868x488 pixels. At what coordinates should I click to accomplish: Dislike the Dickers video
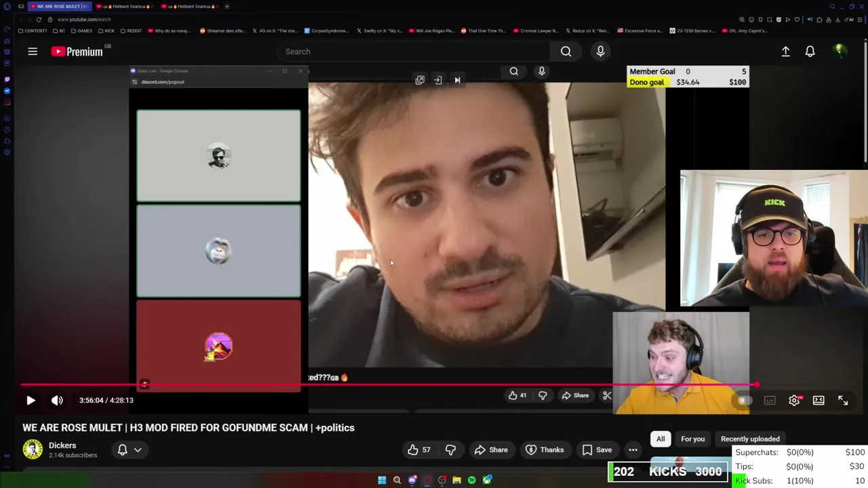point(450,450)
